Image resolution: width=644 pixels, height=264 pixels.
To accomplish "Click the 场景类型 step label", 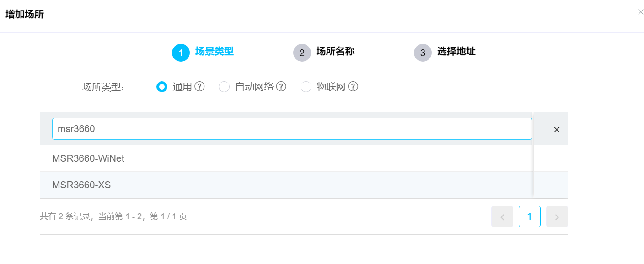I will pyautogui.click(x=215, y=51).
